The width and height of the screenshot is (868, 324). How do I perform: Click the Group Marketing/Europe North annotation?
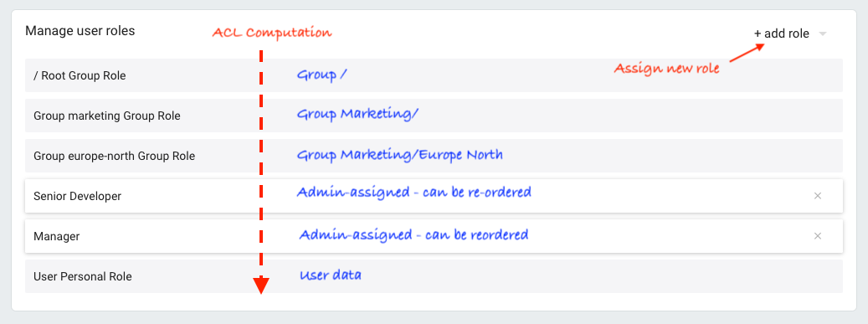(399, 155)
